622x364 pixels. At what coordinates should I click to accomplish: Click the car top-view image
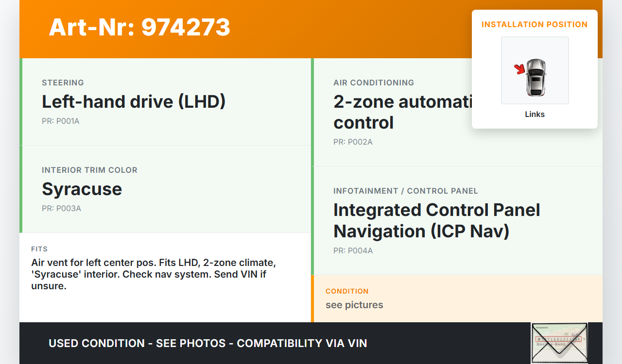click(536, 78)
